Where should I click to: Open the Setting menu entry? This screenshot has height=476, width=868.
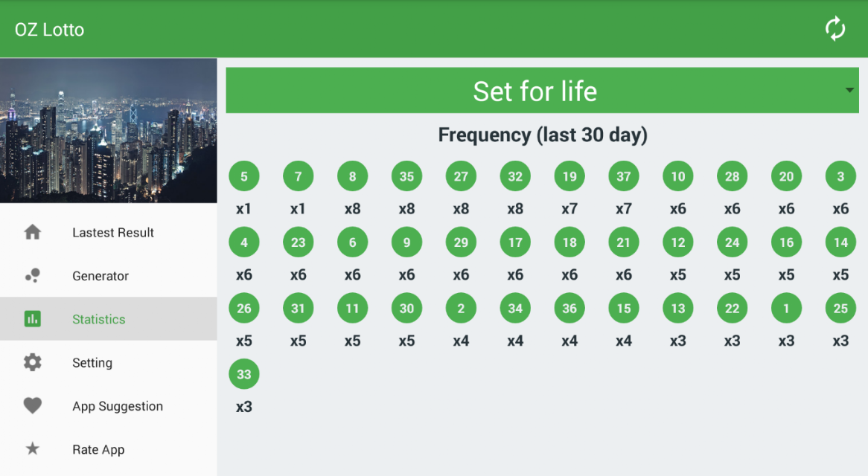109,362
